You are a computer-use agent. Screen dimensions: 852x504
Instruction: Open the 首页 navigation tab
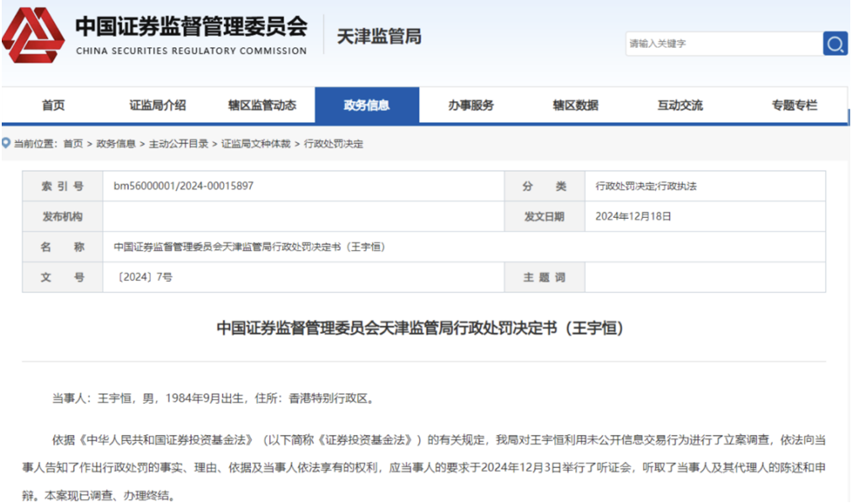pyautogui.click(x=53, y=105)
